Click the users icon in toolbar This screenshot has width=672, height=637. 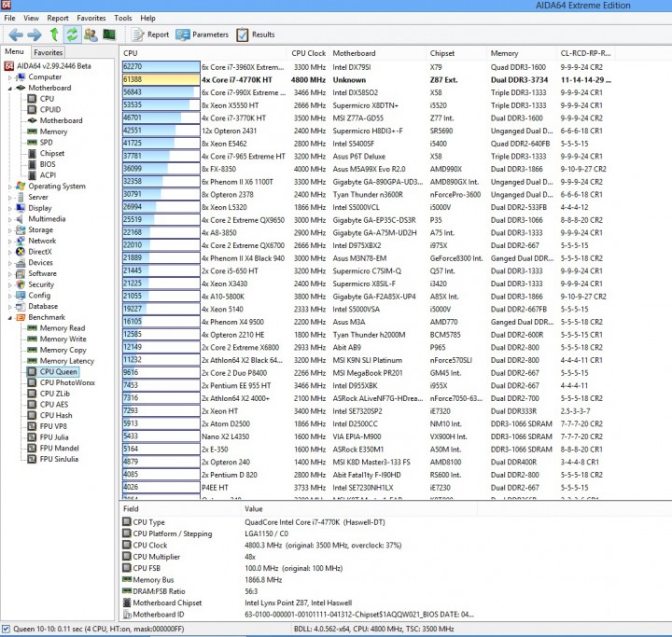pyautogui.click(x=91, y=35)
